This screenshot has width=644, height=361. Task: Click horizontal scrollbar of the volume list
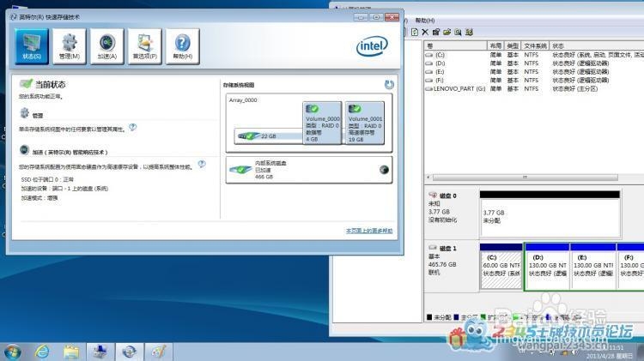click(525, 177)
